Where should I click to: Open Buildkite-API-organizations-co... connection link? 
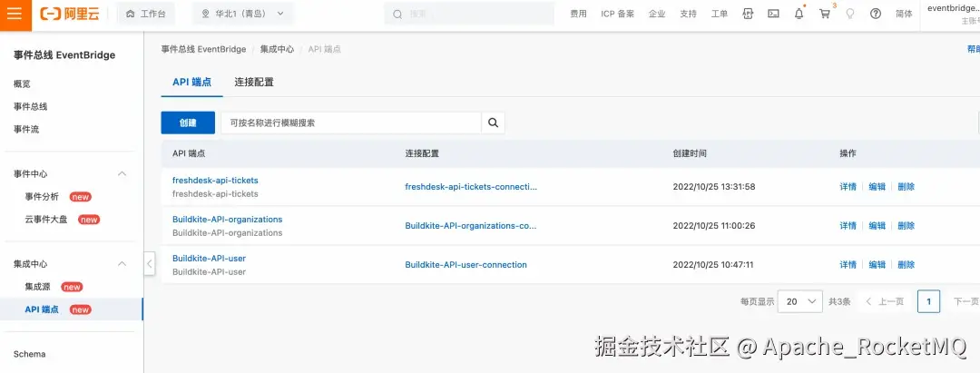[x=471, y=226]
